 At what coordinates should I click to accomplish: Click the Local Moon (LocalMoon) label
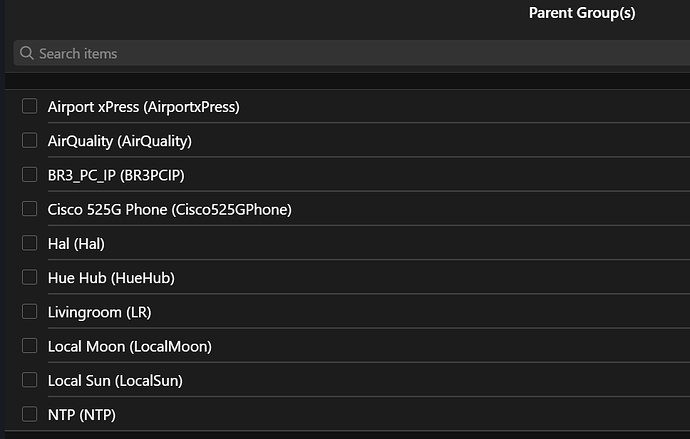(x=129, y=347)
